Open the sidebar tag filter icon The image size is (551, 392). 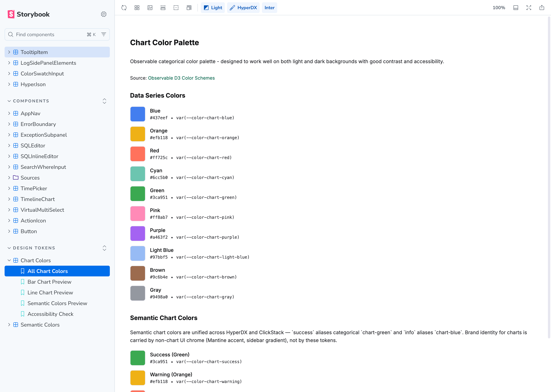pos(104,34)
